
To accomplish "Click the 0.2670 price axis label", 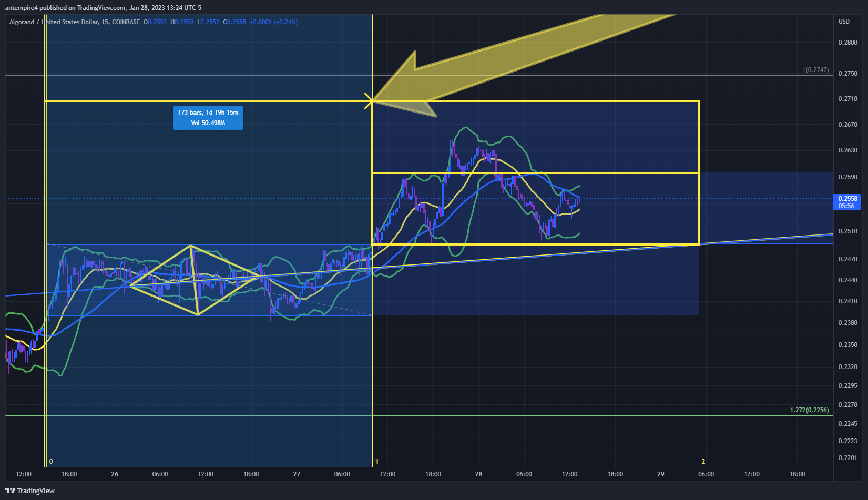I will [x=847, y=125].
